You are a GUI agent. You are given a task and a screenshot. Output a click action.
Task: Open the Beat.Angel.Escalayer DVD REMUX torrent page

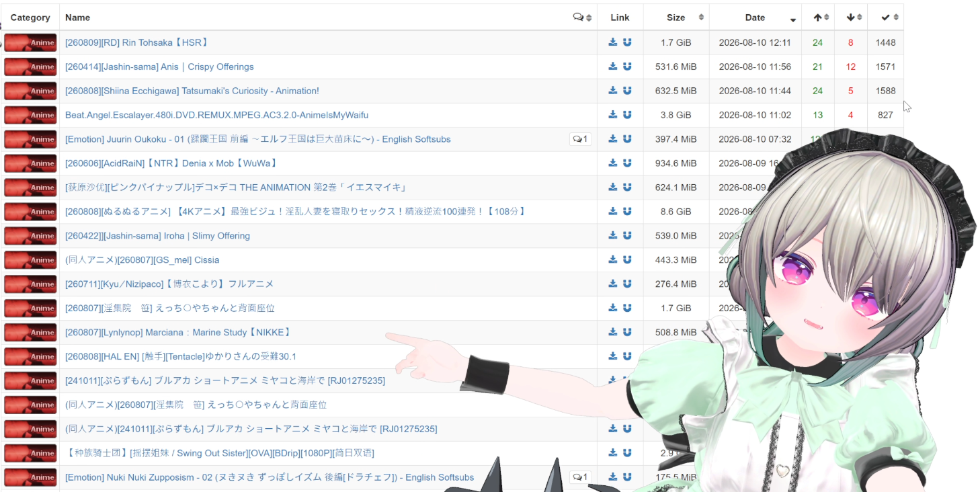tap(216, 115)
